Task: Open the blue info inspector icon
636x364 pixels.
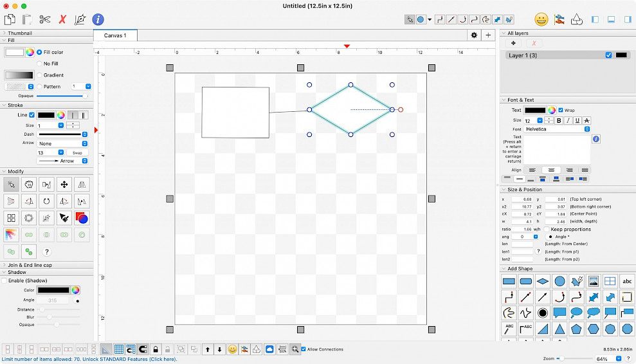Action: tap(98, 19)
